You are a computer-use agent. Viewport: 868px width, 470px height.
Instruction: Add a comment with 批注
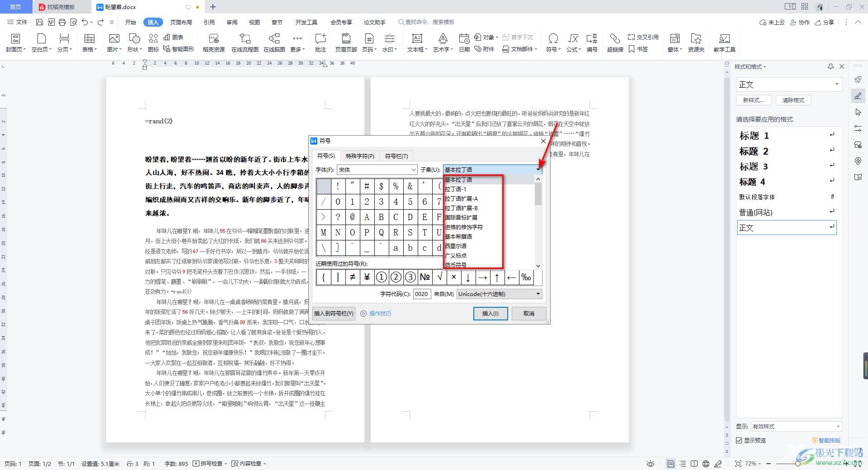[321, 43]
